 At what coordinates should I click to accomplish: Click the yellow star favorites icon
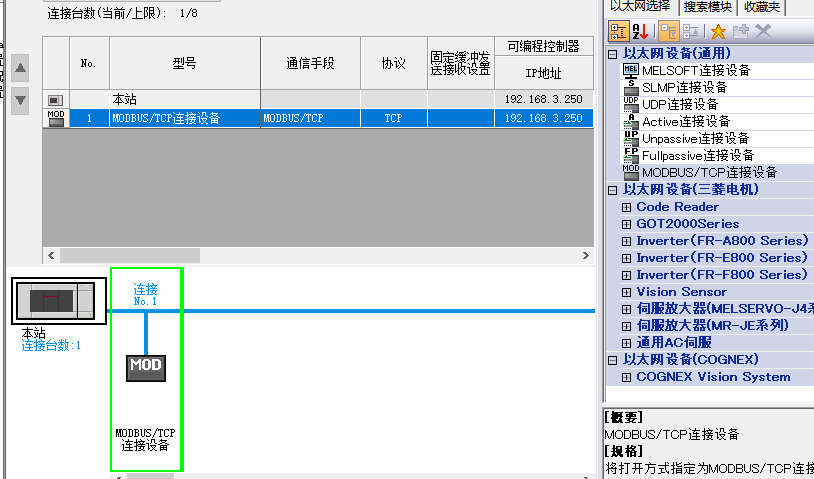718,31
